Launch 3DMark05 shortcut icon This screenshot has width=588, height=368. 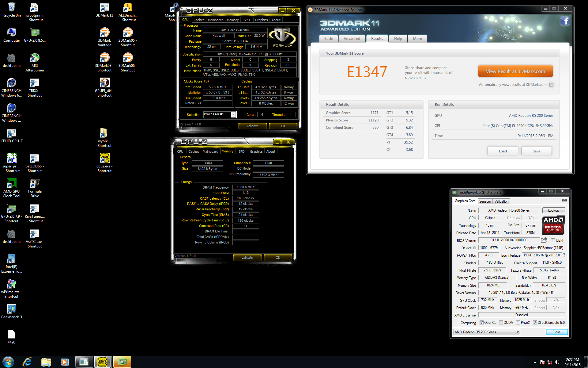coord(128,37)
